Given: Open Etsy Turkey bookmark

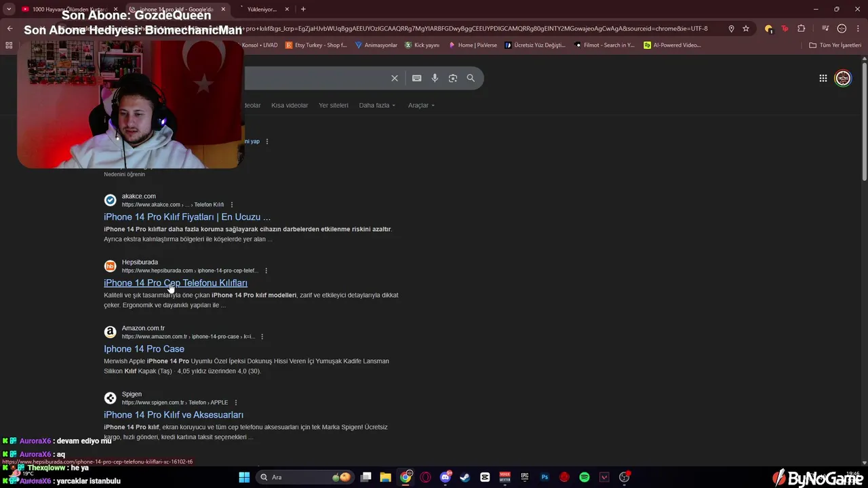Looking at the screenshot, I should (x=316, y=45).
